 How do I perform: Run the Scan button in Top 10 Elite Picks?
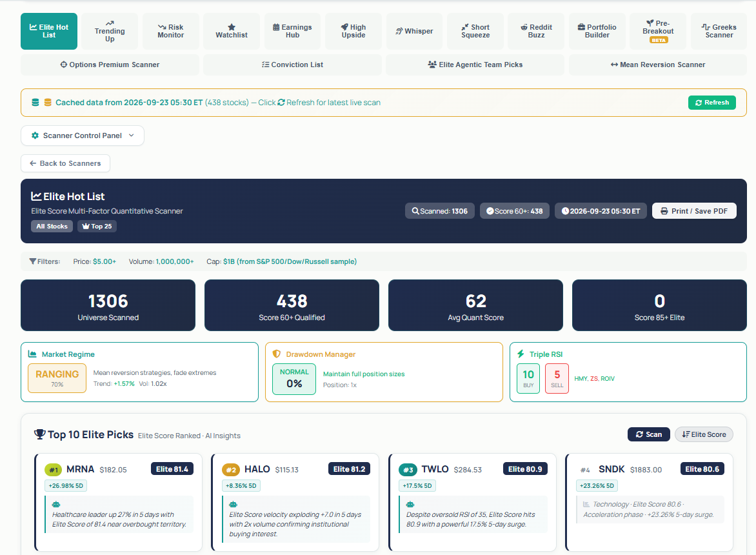(x=648, y=434)
